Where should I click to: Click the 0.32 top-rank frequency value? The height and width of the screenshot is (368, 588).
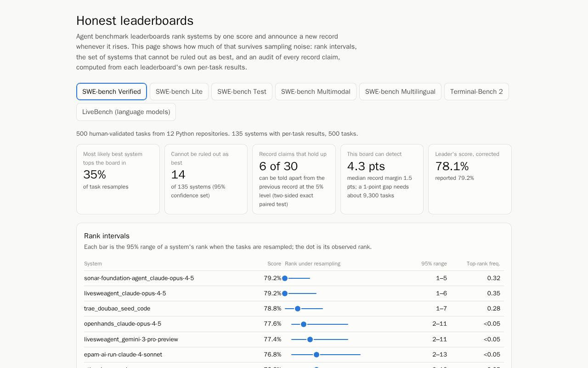pyautogui.click(x=494, y=278)
